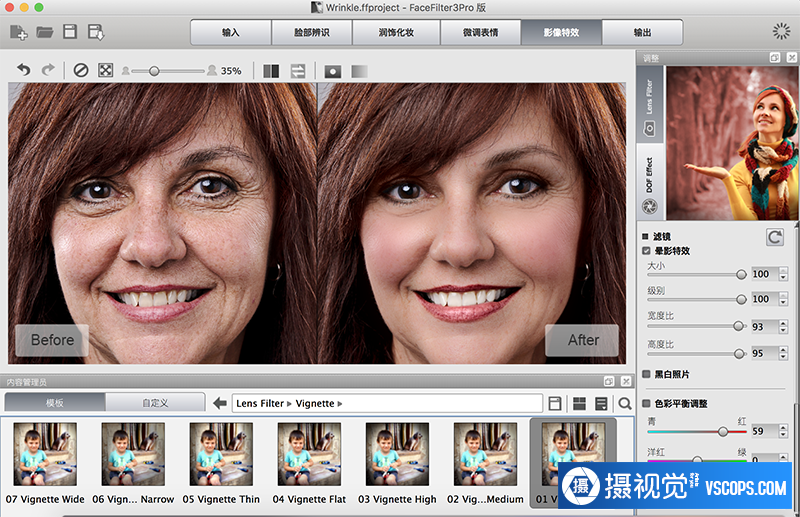Image resolution: width=800 pixels, height=517 pixels.
Task: Select the 自定义 content tab
Action: (x=155, y=403)
